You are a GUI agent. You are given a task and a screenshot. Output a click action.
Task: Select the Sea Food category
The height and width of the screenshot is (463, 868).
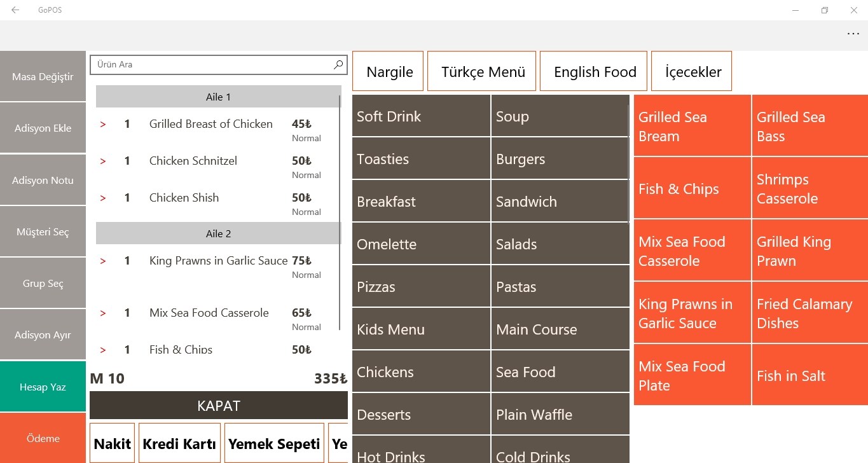click(560, 371)
